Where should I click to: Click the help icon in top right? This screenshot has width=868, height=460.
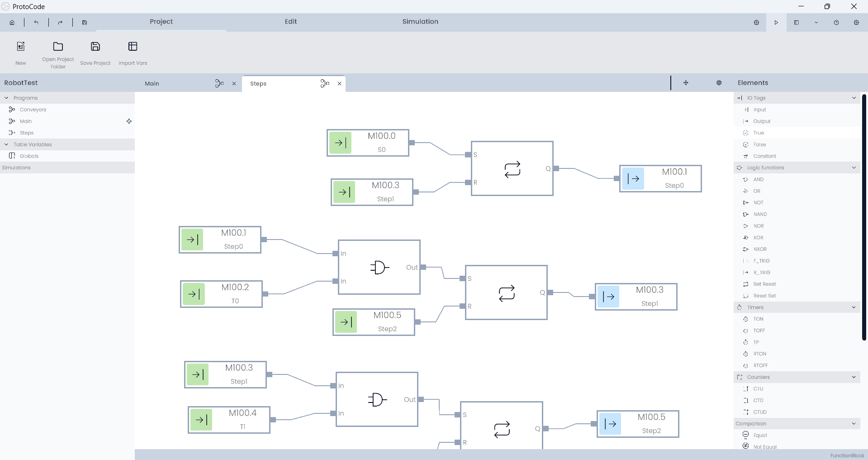pyautogui.click(x=836, y=22)
